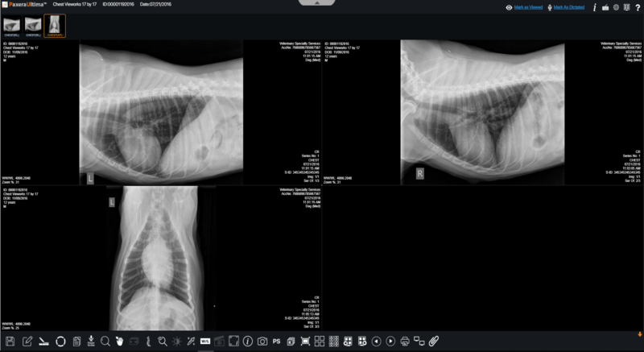Go to previous image arrow button
Screen dimensions: 644x352
click(x=376, y=342)
